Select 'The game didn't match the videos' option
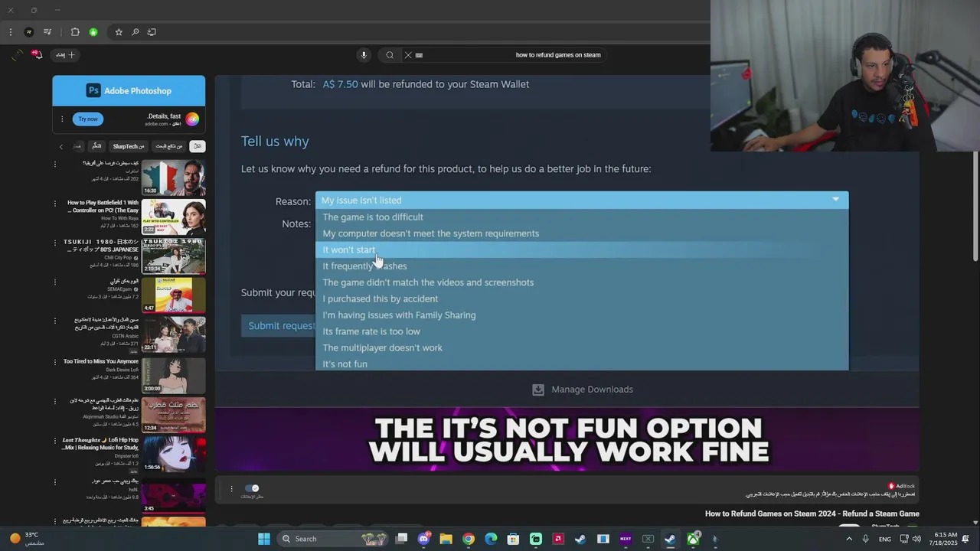The image size is (980, 551). coord(582,282)
